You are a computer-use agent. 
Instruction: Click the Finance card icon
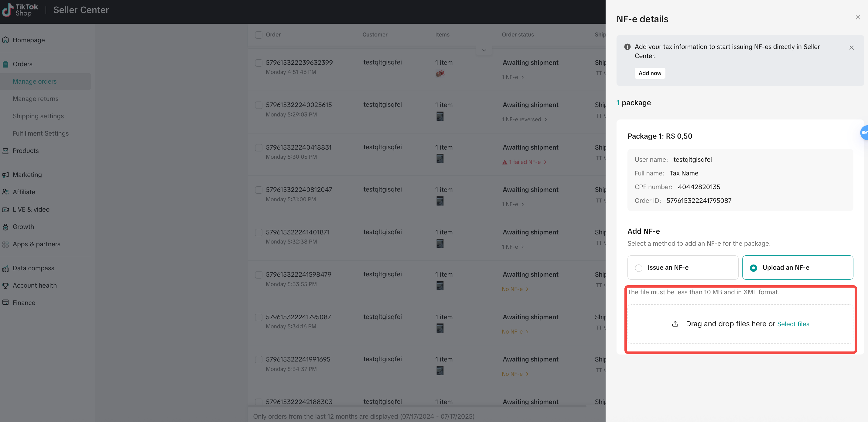[5, 303]
